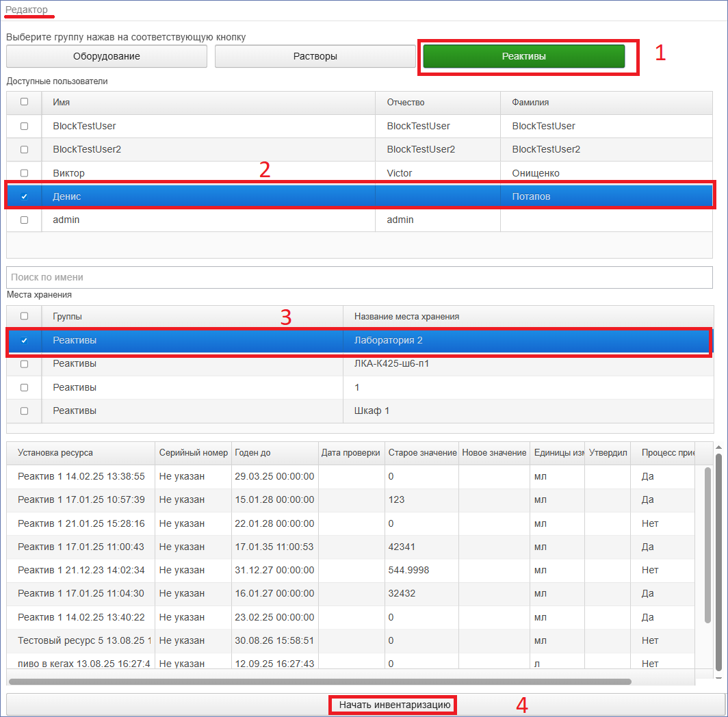728x717 pixels.
Task: Select the пиво в кегах resource row
Action: coord(350,662)
